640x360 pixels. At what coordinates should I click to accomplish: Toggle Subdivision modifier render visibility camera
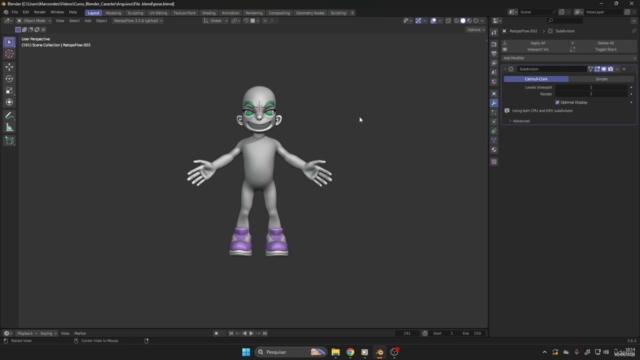(x=611, y=69)
